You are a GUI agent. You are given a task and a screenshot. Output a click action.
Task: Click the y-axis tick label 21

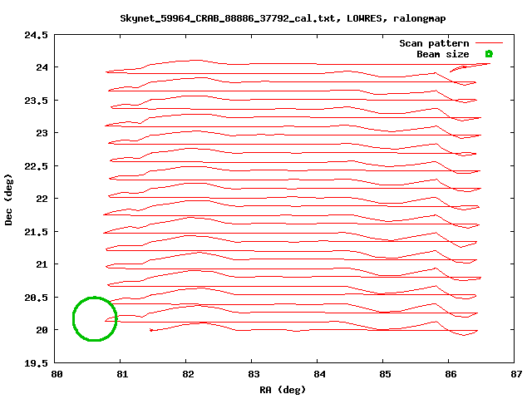click(42, 264)
